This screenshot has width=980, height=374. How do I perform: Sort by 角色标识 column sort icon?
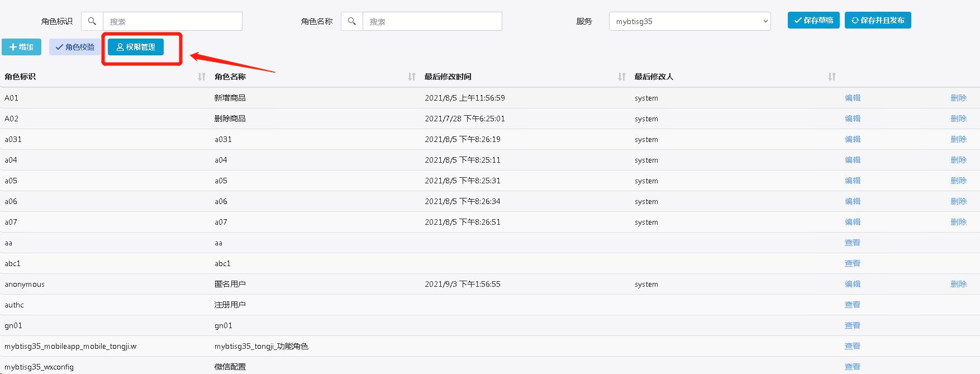[x=202, y=77]
